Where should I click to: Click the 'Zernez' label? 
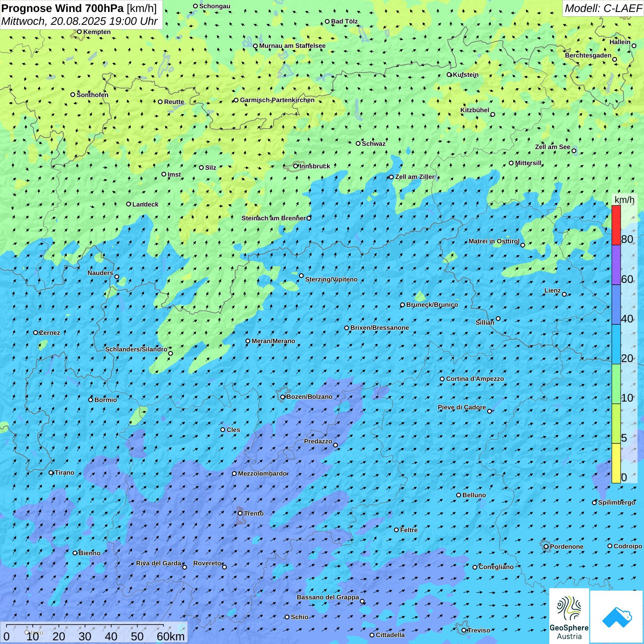[x=50, y=333]
